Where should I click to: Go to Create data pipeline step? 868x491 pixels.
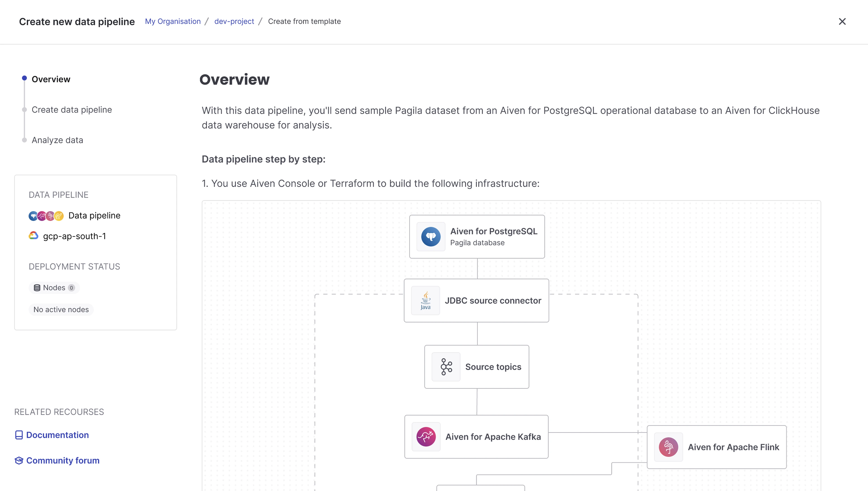(x=72, y=110)
